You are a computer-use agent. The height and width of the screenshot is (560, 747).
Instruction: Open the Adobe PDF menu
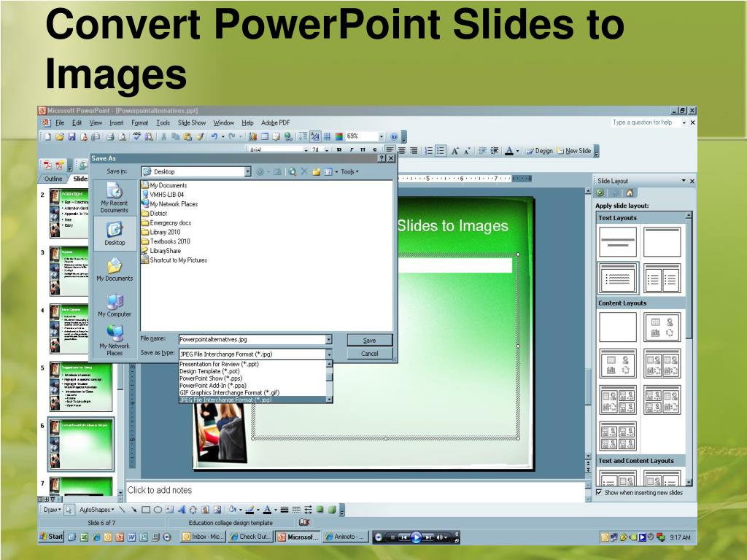point(275,122)
